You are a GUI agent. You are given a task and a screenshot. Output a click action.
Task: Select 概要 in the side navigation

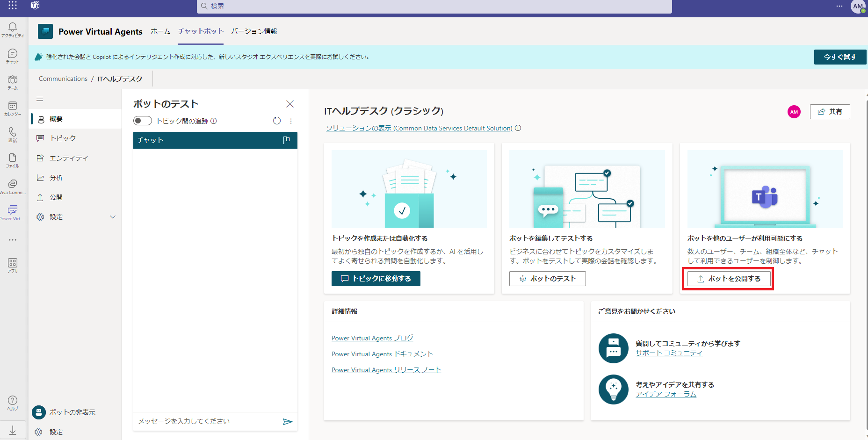[76, 119]
